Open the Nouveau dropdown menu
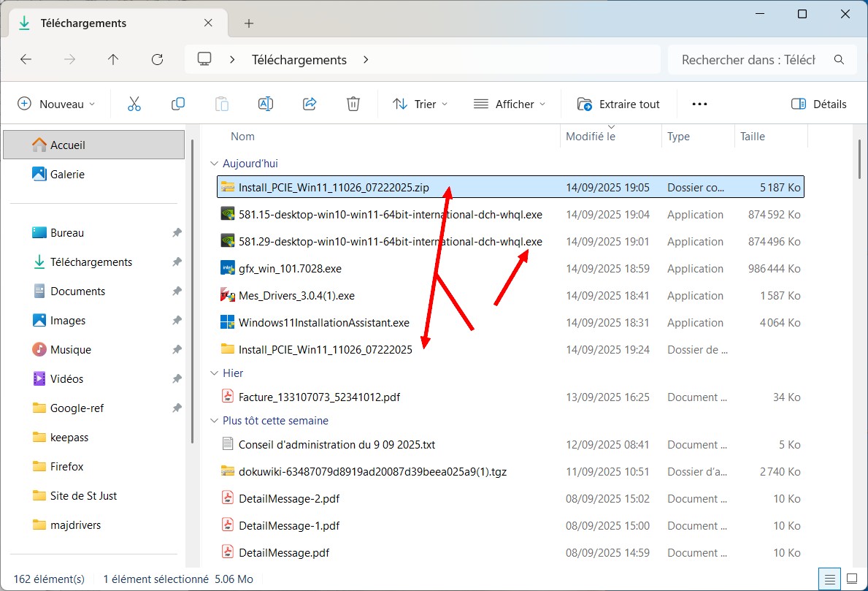The image size is (868, 591). [x=57, y=104]
